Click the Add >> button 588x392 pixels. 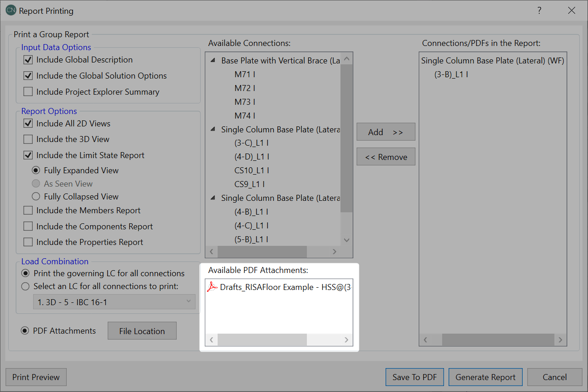click(x=386, y=132)
